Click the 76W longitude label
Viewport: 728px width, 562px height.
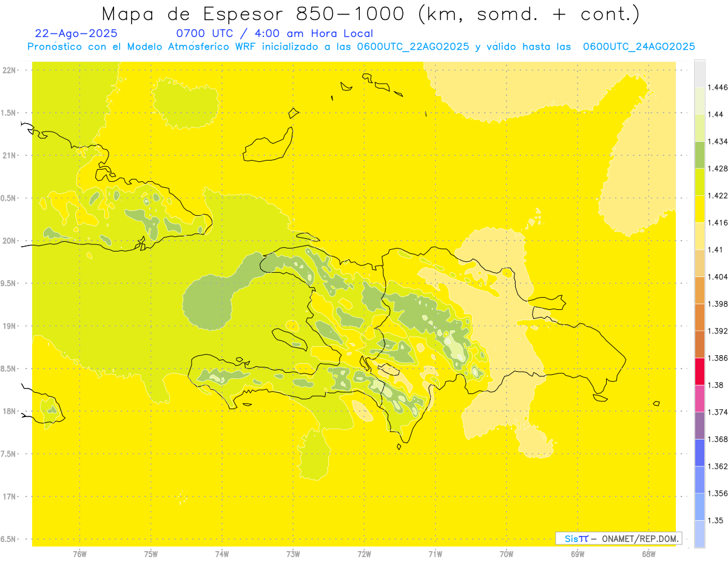tap(79, 554)
